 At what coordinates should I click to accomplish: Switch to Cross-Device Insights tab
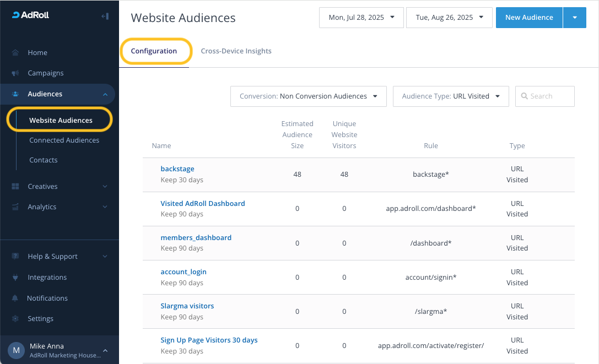coord(236,51)
